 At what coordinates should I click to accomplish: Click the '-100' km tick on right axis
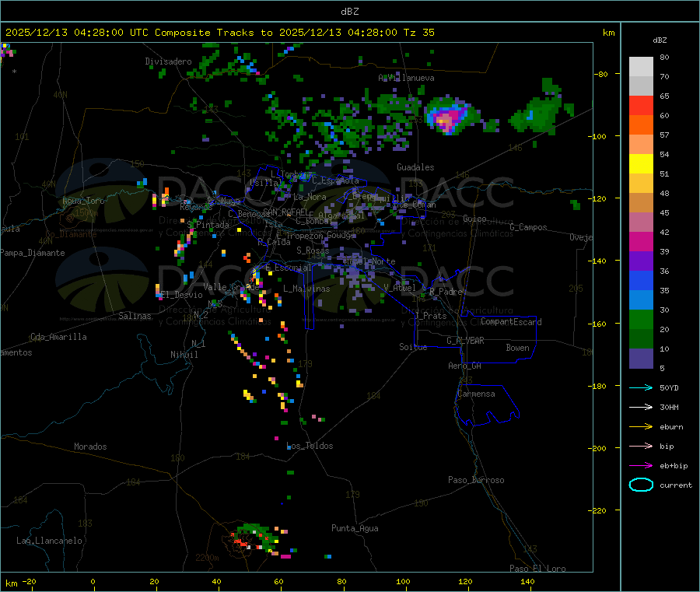[599, 136]
